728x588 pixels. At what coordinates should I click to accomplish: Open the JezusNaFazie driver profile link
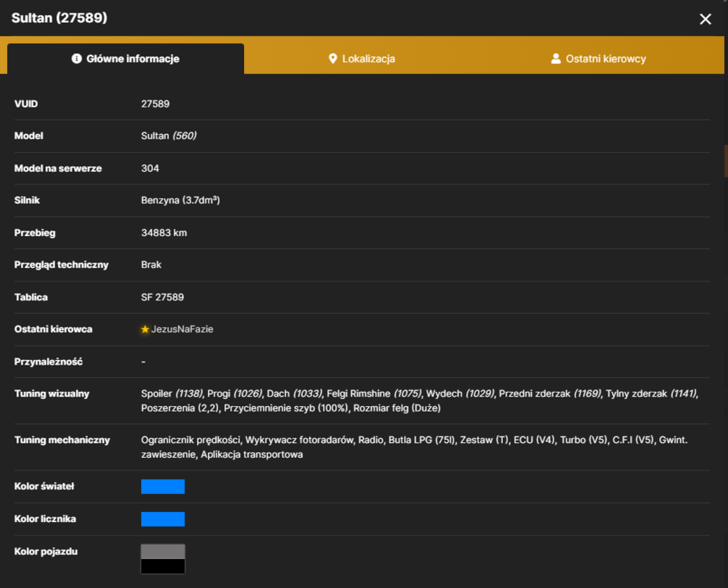pos(182,329)
